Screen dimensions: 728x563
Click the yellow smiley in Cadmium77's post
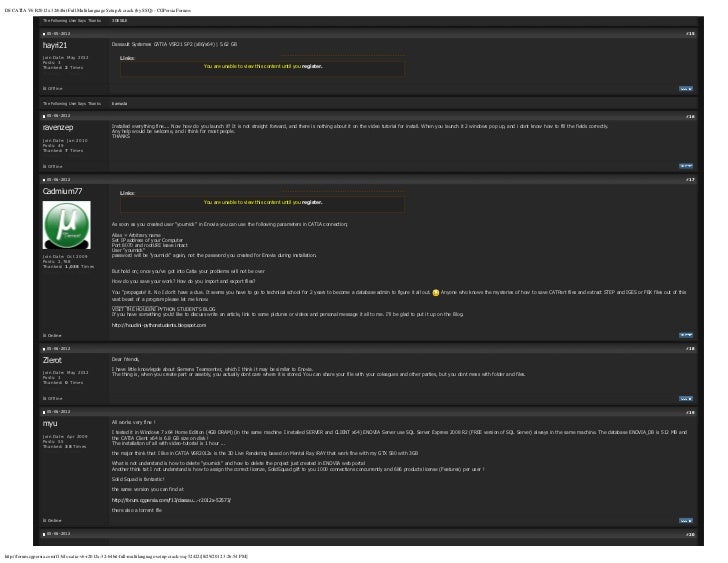point(436,292)
